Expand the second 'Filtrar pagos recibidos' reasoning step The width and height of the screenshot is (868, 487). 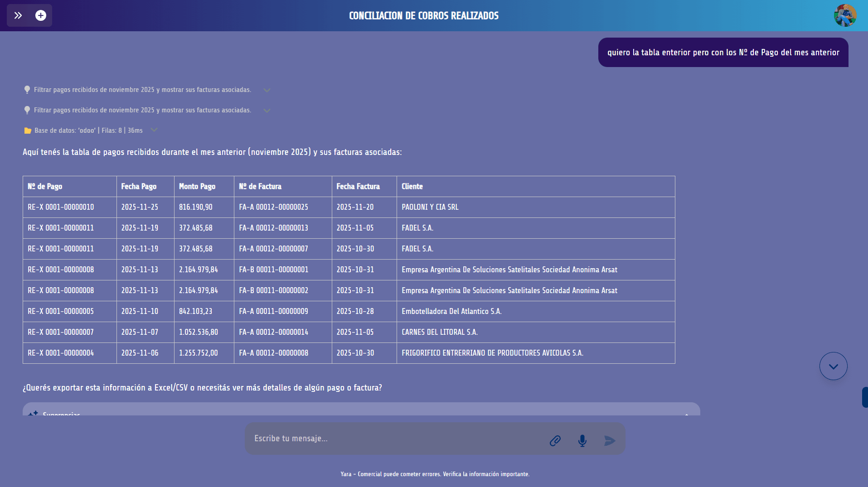pyautogui.click(x=267, y=111)
